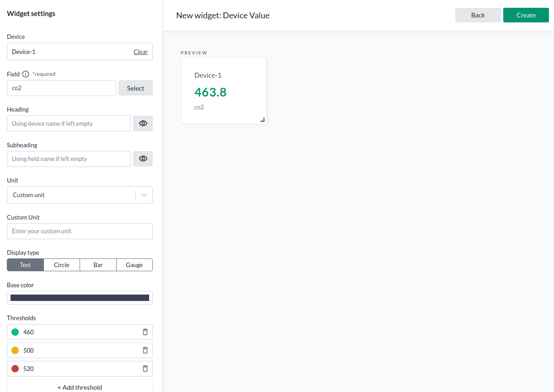Image resolution: width=554 pixels, height=392 pixels.
Task: Clear the selected Device-1
Action: click(140, 51)
